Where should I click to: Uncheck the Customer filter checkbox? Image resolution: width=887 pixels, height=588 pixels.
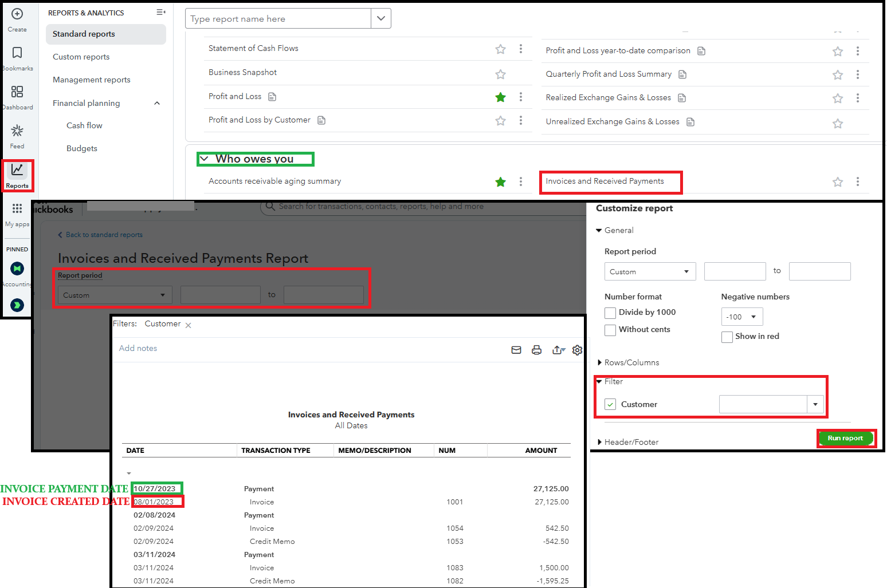point(610,405)
